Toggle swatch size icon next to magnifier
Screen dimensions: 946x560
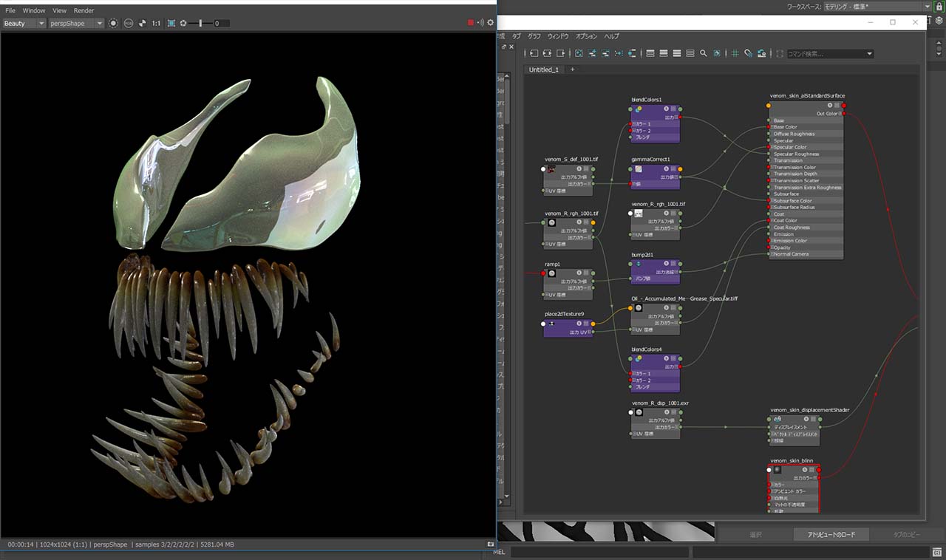[x=717, y=53]
